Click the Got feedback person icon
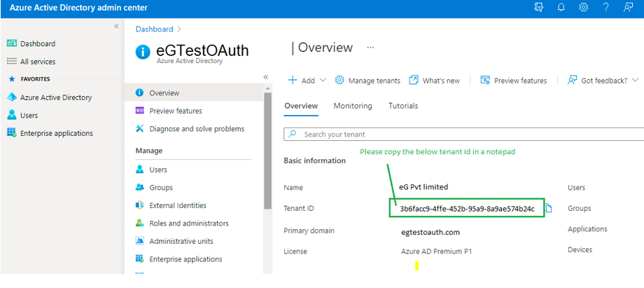 (573, 80)
